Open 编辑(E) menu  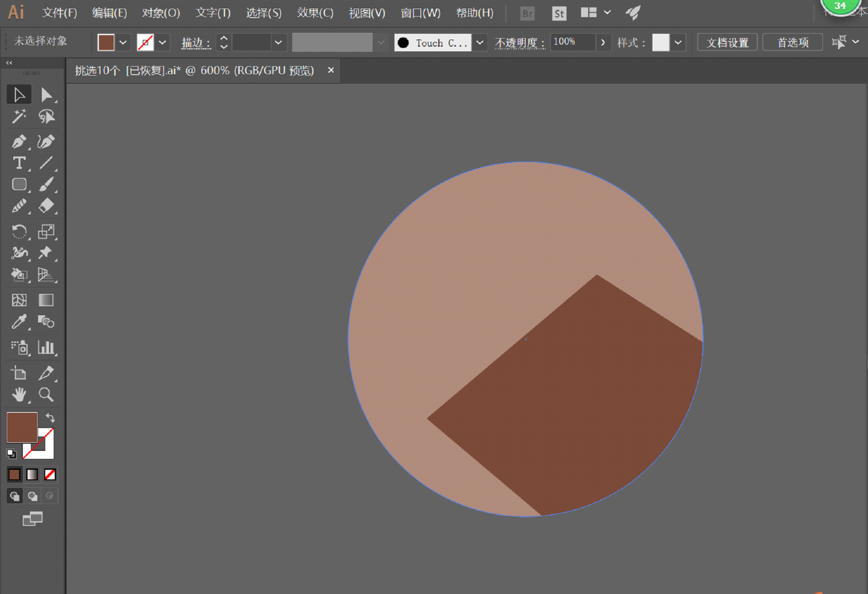(109, 13)
